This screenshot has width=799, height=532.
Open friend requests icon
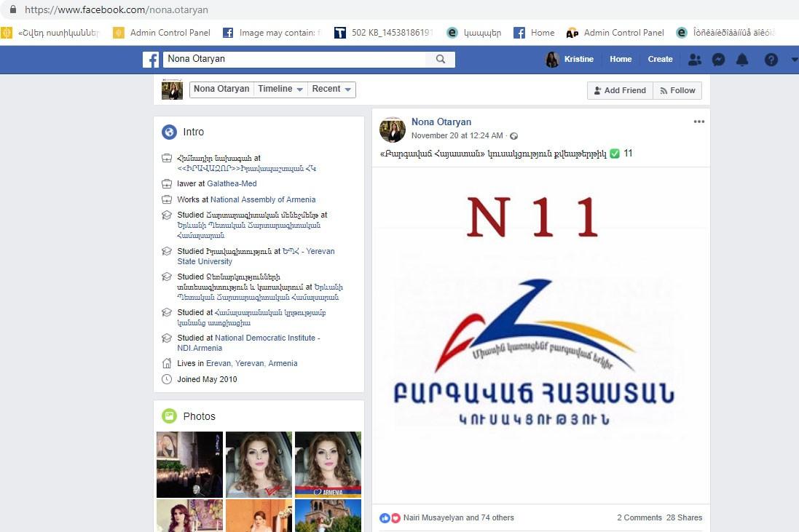(x=695, y=60)
